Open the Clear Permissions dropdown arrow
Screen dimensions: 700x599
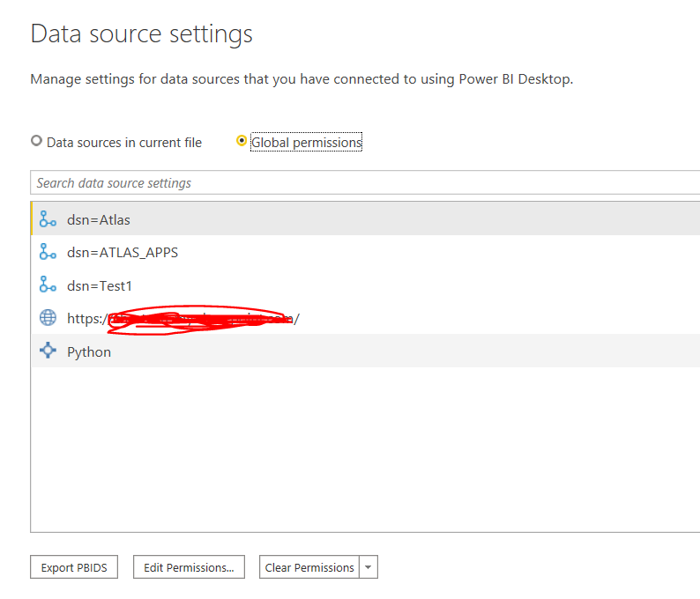tap(369, 568)
